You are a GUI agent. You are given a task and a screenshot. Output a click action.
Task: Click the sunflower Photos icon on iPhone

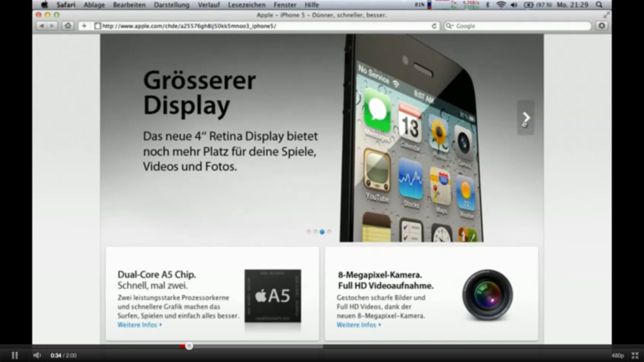pyautogui.click(x=438, y=133)
